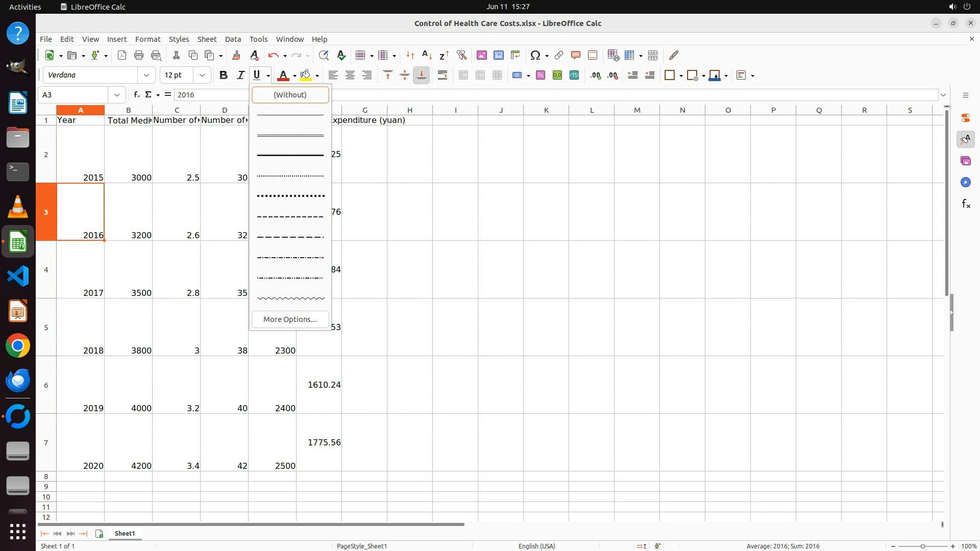Click the More Options... button
The width and height of the screenshot is (980, 551).
point(290,319)
